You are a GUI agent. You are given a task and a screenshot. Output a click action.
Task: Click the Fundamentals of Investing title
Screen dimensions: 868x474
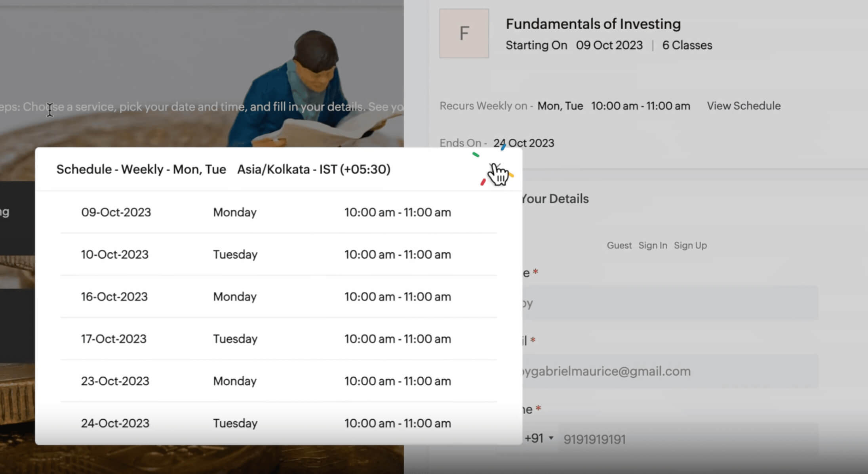tap(593, 24)
